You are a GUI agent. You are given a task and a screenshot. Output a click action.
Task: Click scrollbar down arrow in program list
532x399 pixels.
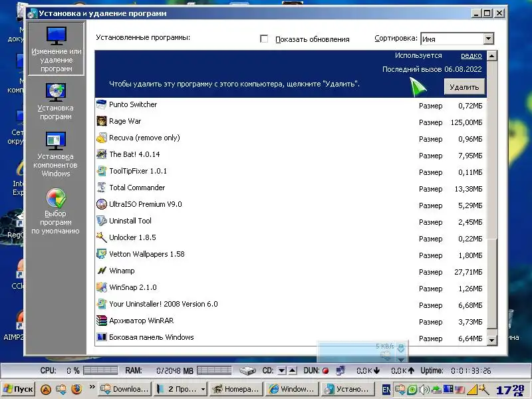(x=492, y=340)
